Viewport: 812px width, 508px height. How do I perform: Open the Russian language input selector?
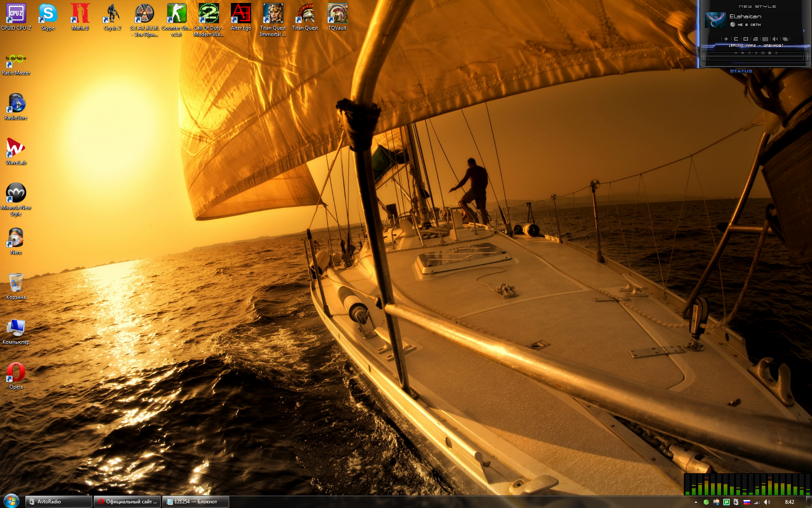click(746, 502)
